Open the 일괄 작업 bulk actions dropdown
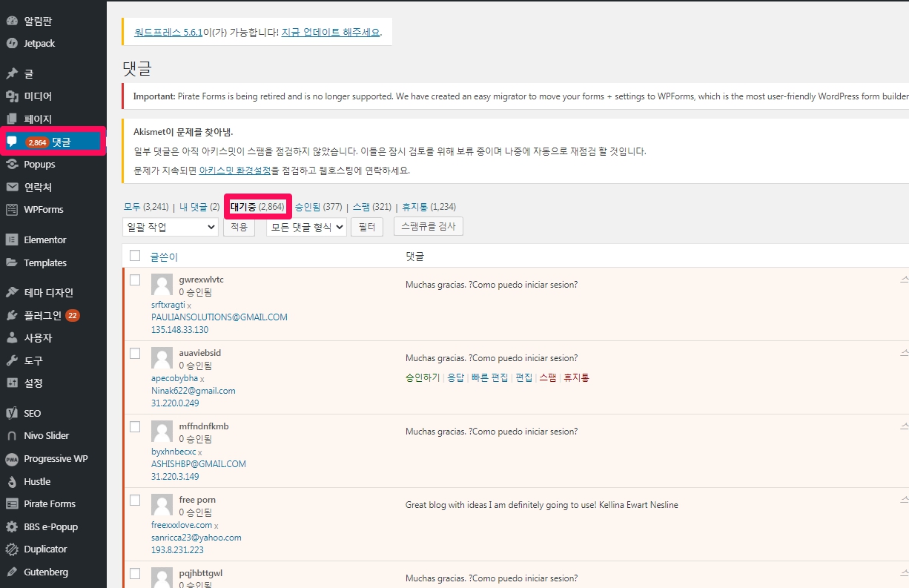909x588 pixels. [170, 227]
